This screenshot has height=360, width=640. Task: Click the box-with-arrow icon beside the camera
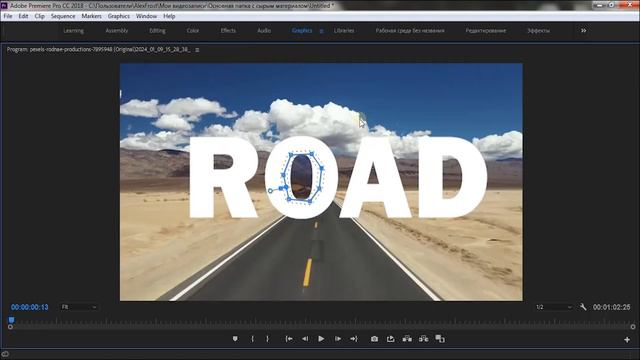click(391, 339)
